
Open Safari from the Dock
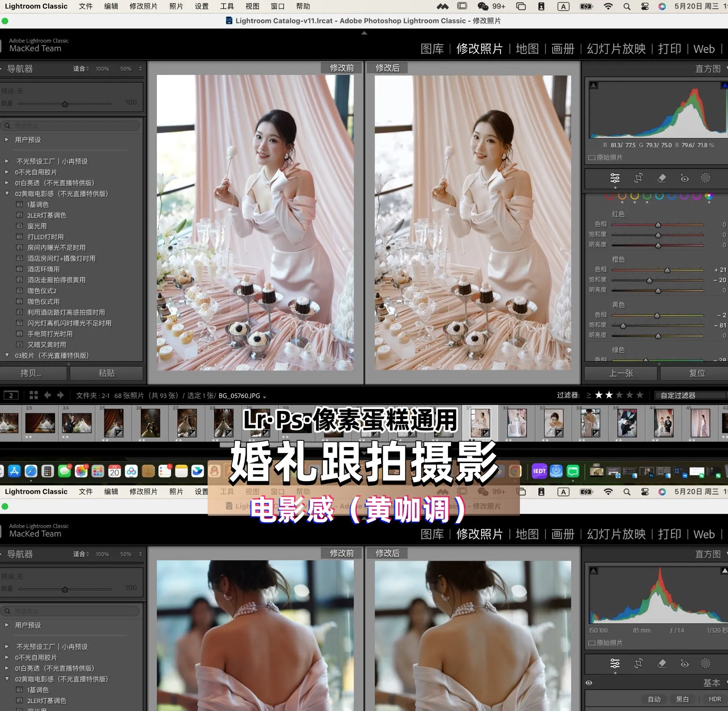point(31,471)
